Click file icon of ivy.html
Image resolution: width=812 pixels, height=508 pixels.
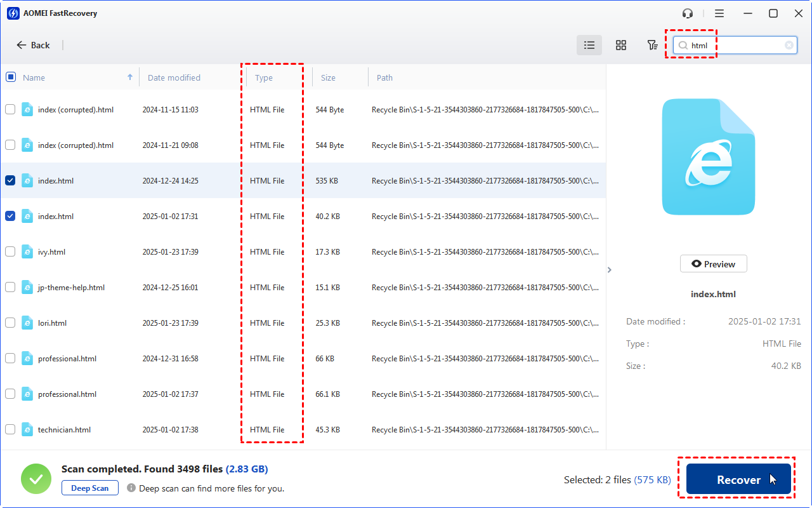pyautogui.click(x=27, y=251)
